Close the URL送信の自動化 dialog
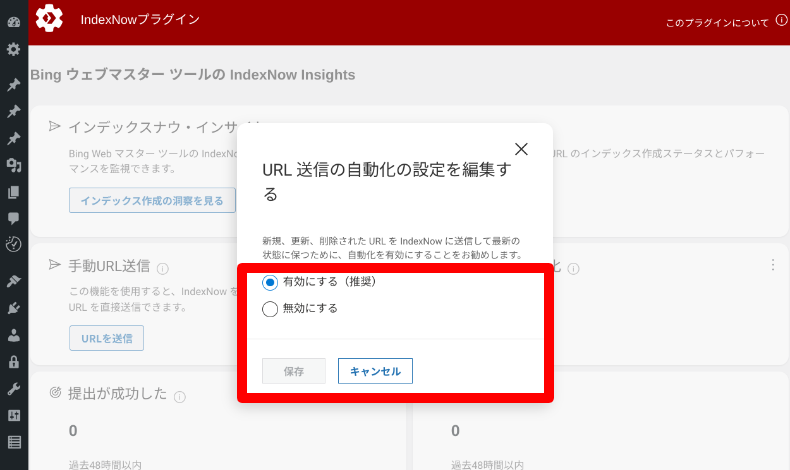 [x=521, y=149]
